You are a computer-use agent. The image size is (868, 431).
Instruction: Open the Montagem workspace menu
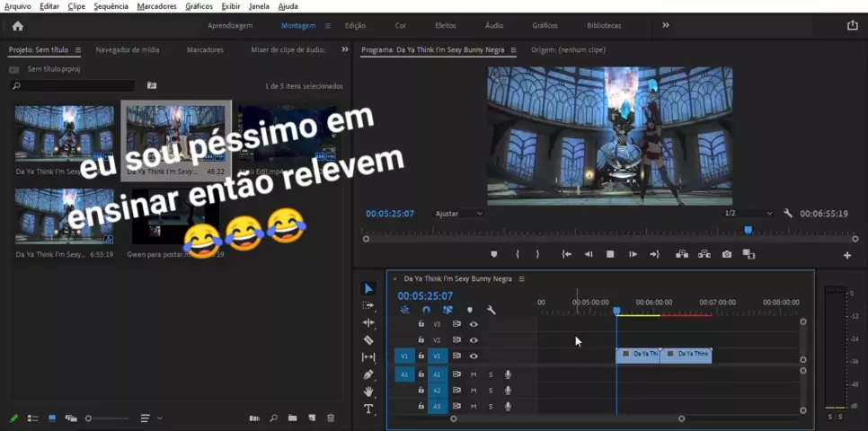tap(328, 25)
